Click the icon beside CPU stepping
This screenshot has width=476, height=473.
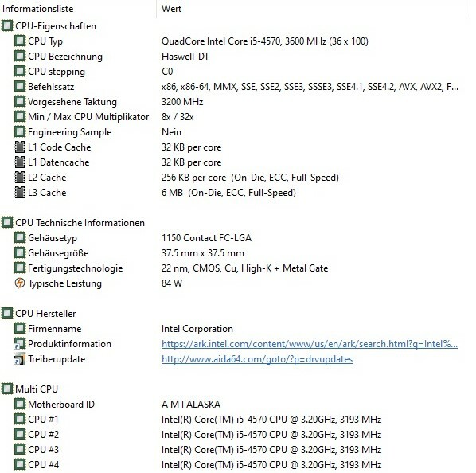(20, 72)
